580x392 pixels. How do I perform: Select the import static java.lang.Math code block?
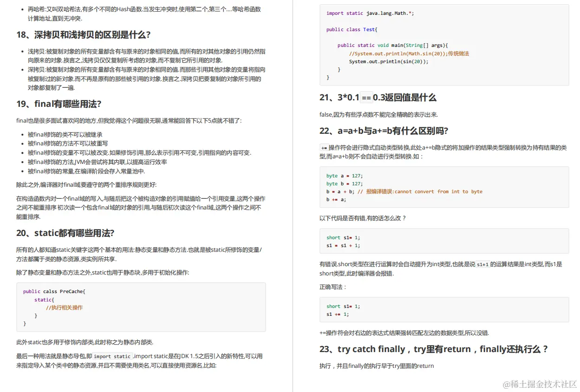(443, 44)
